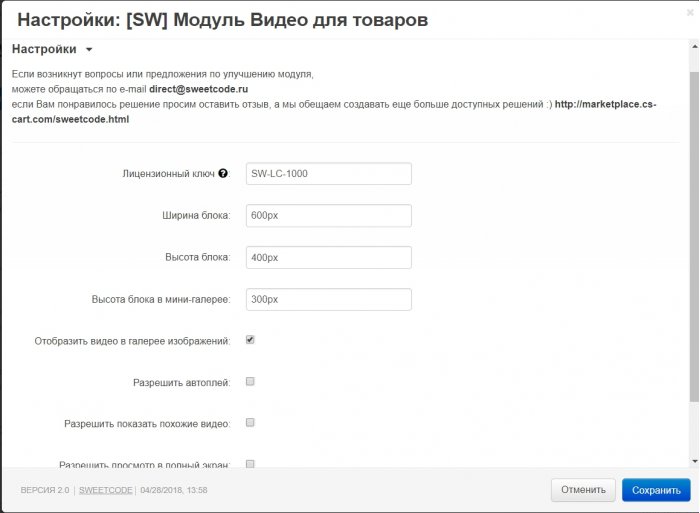Close the settings dialog with X
The width and height of the screenshot is (700, 513).
click(x=690, y=13)
